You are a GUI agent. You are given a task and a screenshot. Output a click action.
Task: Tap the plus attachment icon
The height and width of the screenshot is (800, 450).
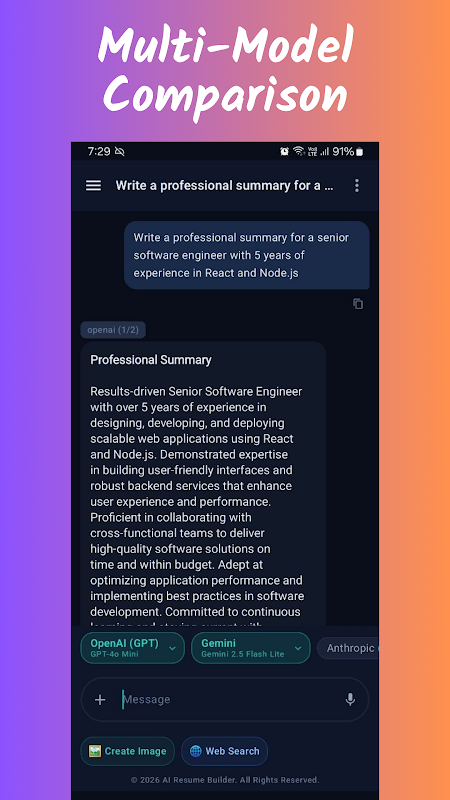(100, 699)
